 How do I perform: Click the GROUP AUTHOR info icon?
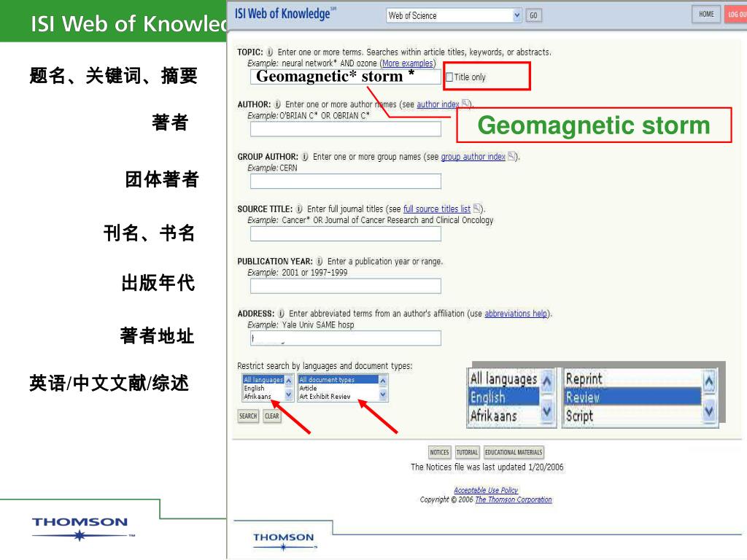(305, 157)
